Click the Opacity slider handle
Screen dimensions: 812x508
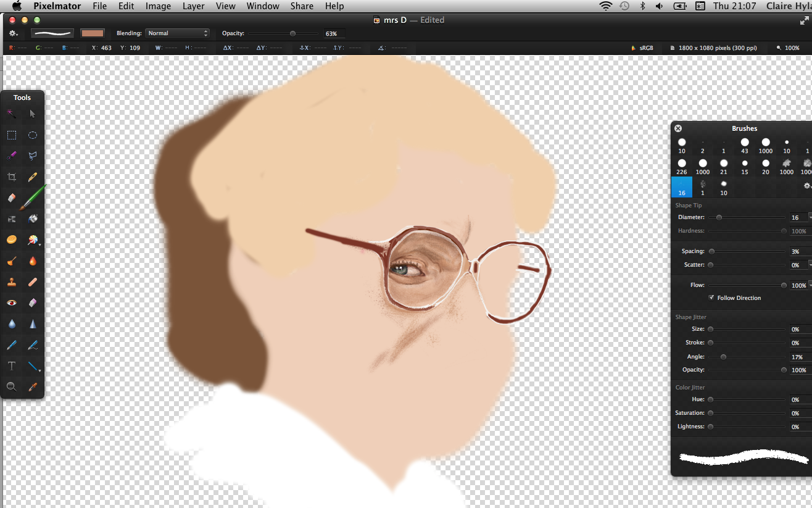292,33
